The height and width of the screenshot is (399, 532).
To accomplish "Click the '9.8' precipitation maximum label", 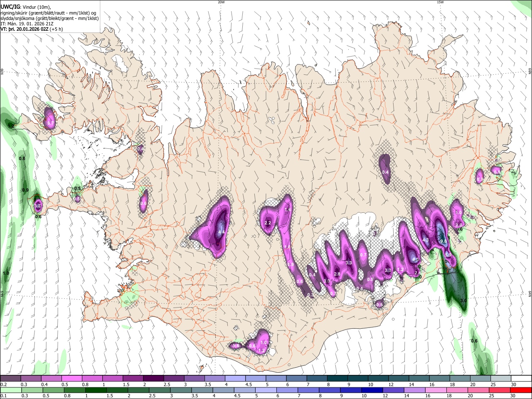I will [x=443, y=241].
